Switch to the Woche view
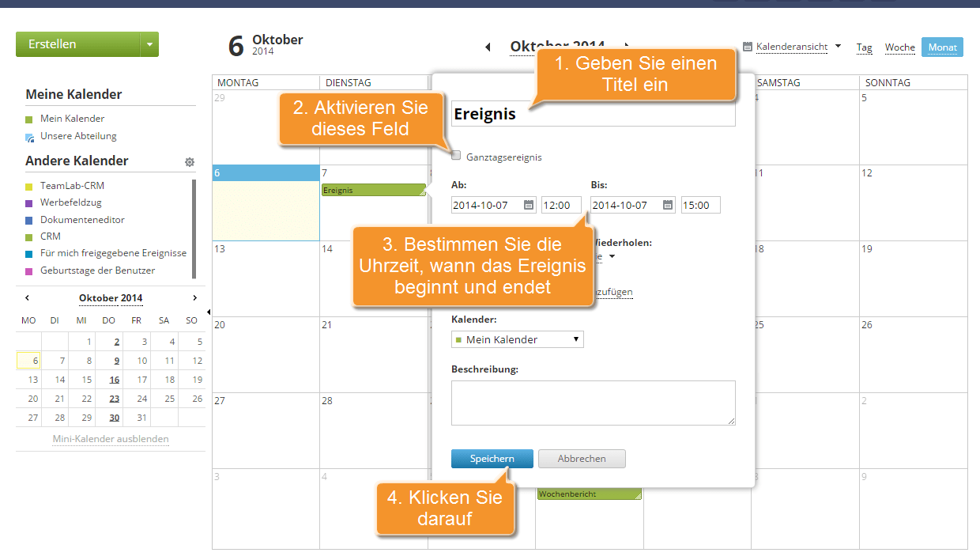 click(x=899, y=47)
